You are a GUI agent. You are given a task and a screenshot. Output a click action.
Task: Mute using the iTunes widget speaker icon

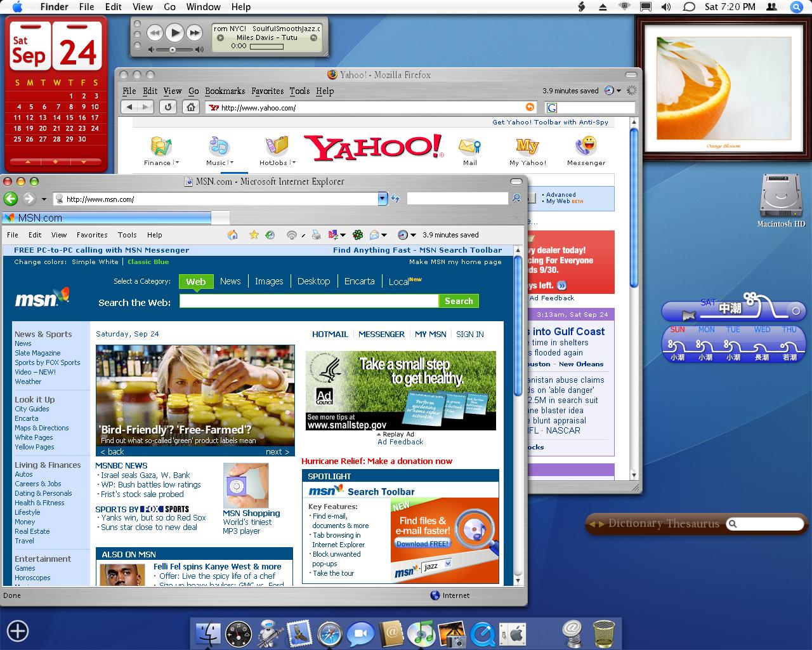[x=151, y=49]
